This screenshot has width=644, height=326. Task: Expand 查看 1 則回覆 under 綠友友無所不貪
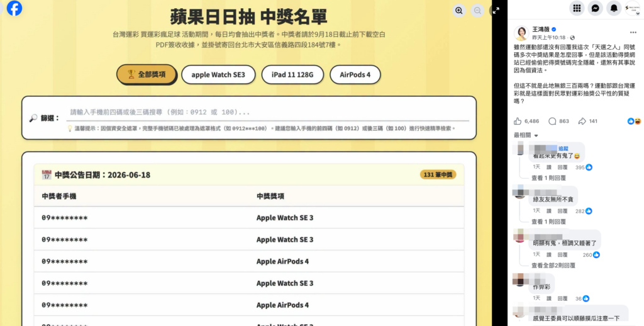548,222
